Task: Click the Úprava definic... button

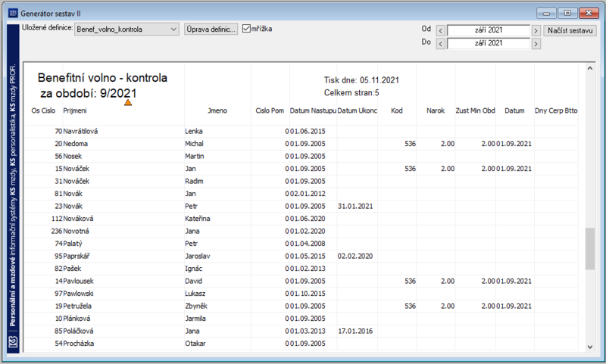Action: pos(211,30)
